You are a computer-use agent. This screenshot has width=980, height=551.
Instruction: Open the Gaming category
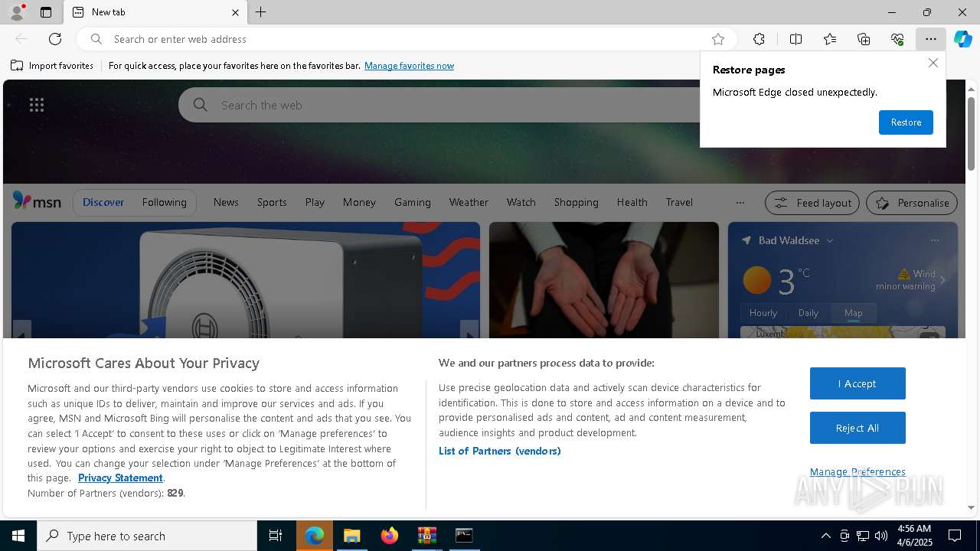(x=413, y=202)
